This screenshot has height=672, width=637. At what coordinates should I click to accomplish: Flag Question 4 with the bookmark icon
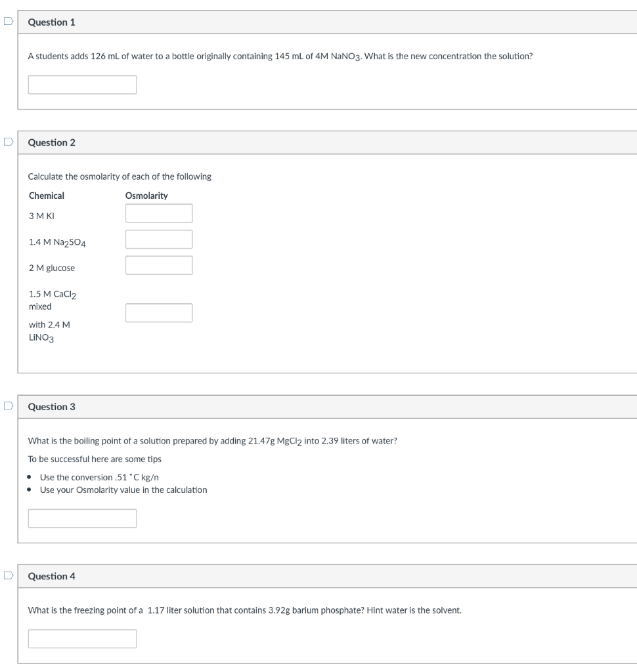(x=9, y=575)
